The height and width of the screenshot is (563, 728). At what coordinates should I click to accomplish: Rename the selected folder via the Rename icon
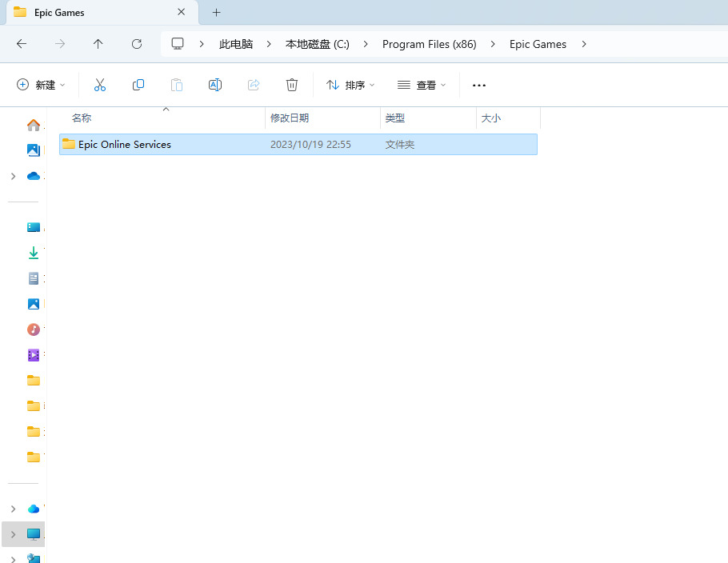click(215, 85)
